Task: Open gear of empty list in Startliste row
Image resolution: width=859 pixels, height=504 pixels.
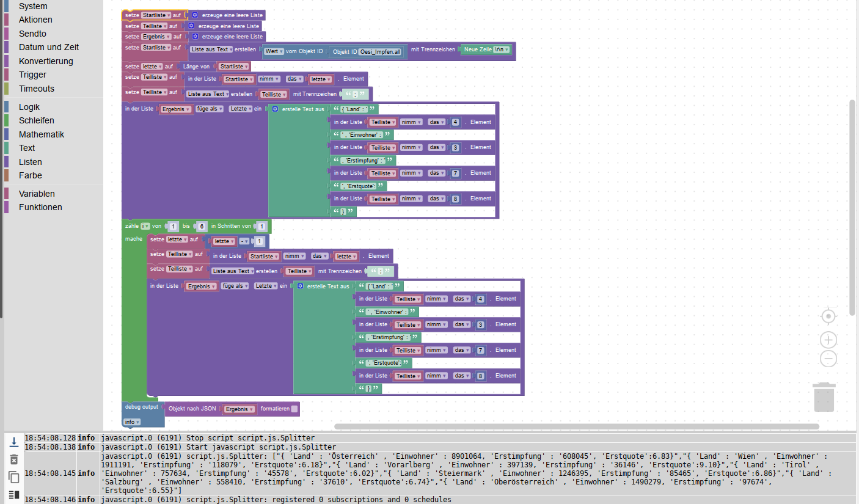Action: (195, 15)
